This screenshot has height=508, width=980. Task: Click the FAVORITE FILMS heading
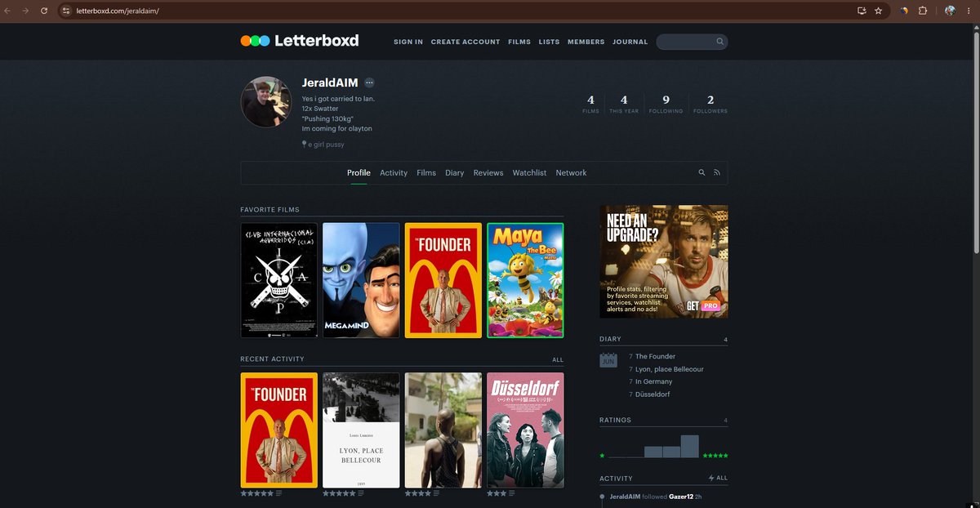pyautogui.click(x=269, y=210)
